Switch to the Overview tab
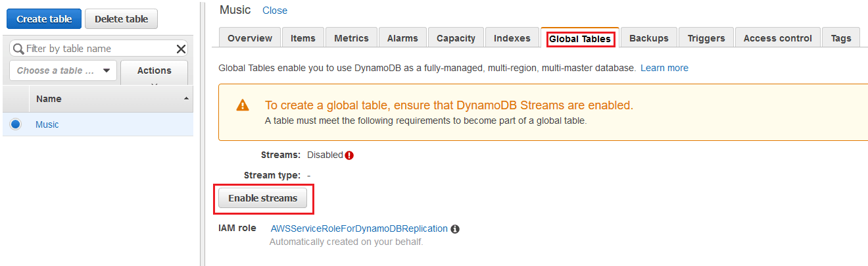This screenshot has width=868, height=266. tap(250, 38)
